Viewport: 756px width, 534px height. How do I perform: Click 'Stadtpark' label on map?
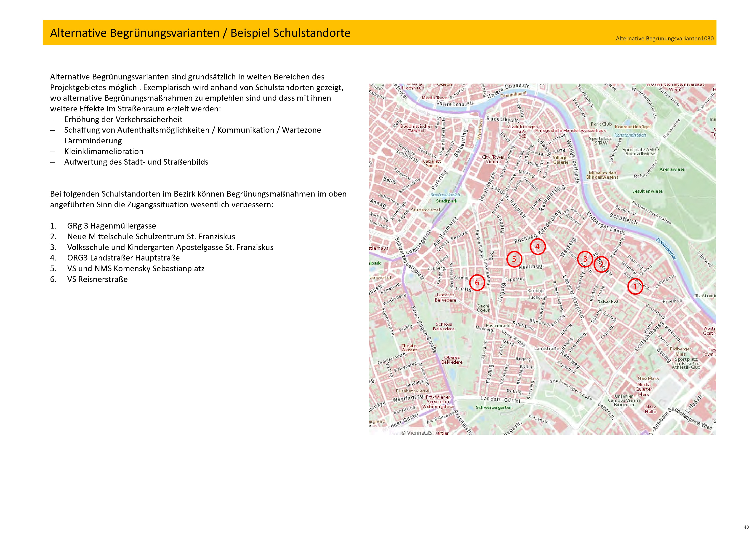tap(447, 201)
